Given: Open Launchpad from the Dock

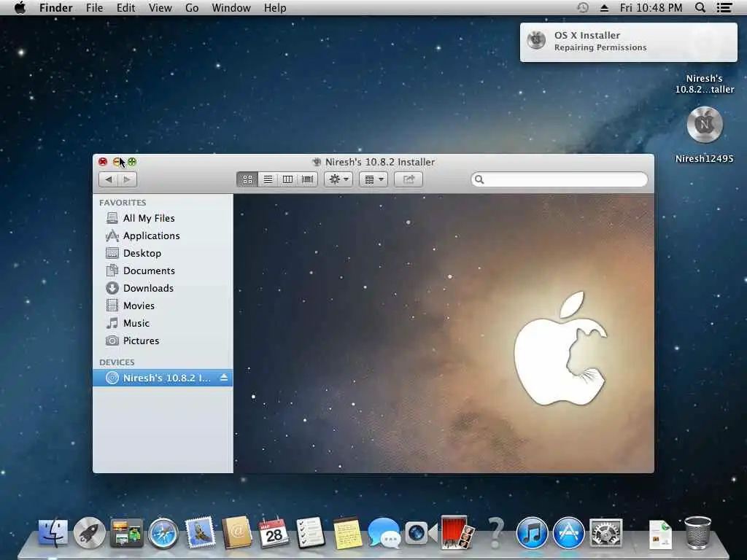Looking at the screenshot, I should 89,532.
